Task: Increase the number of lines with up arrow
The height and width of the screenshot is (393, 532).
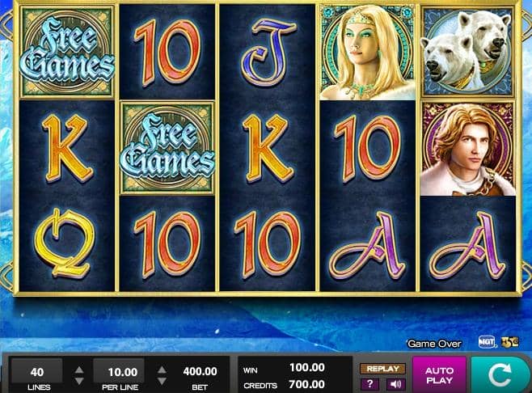Action: 79,370
